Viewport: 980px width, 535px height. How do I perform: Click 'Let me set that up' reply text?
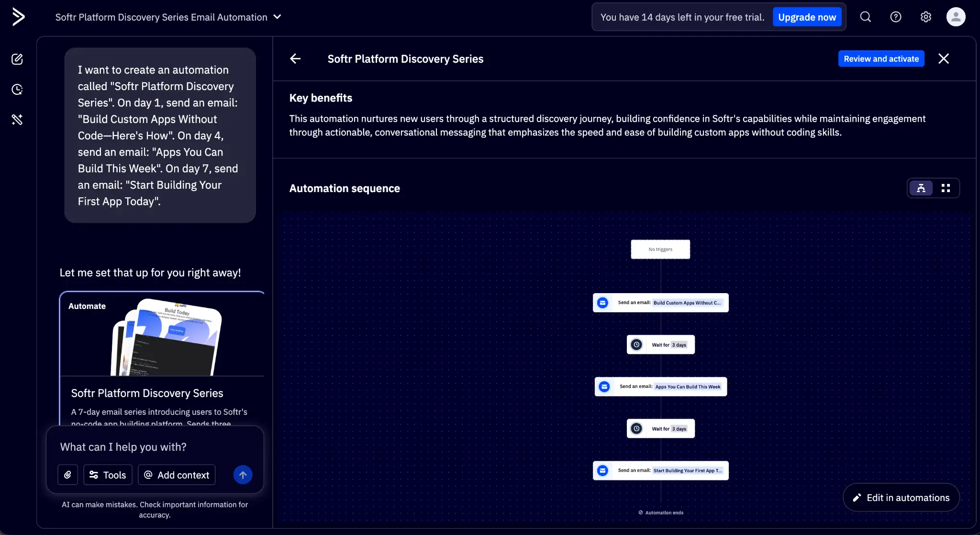(150, 273)
